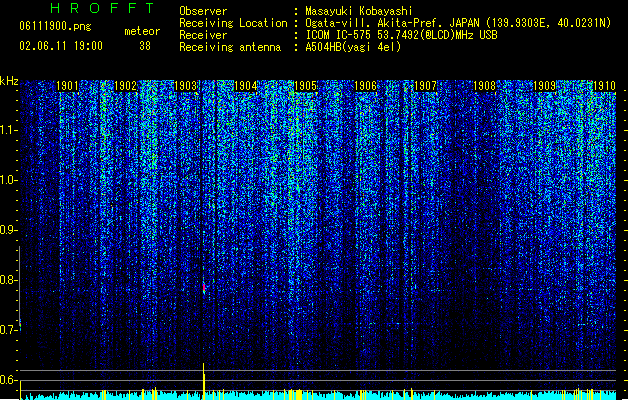Click the 1.1 kHz axis label

pyautogui.click(x=8, y=130)
